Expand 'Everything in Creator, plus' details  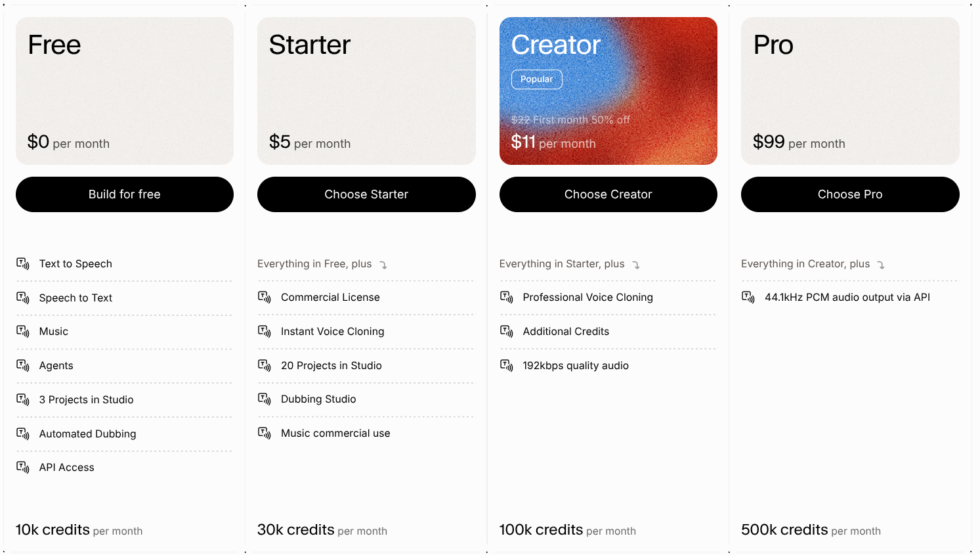[x=881, y=264]
